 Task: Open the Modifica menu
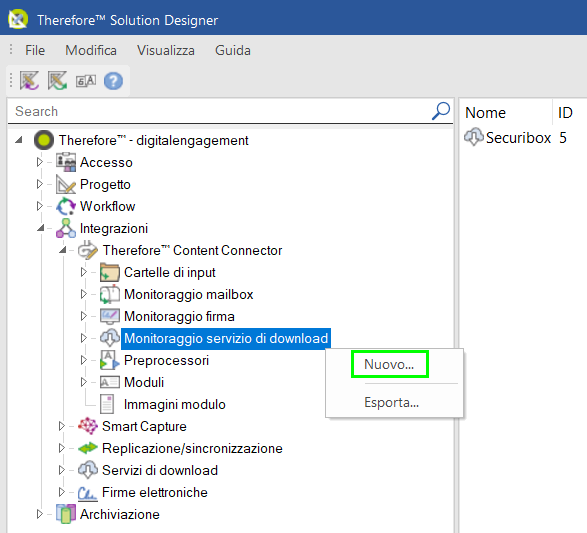91,50
